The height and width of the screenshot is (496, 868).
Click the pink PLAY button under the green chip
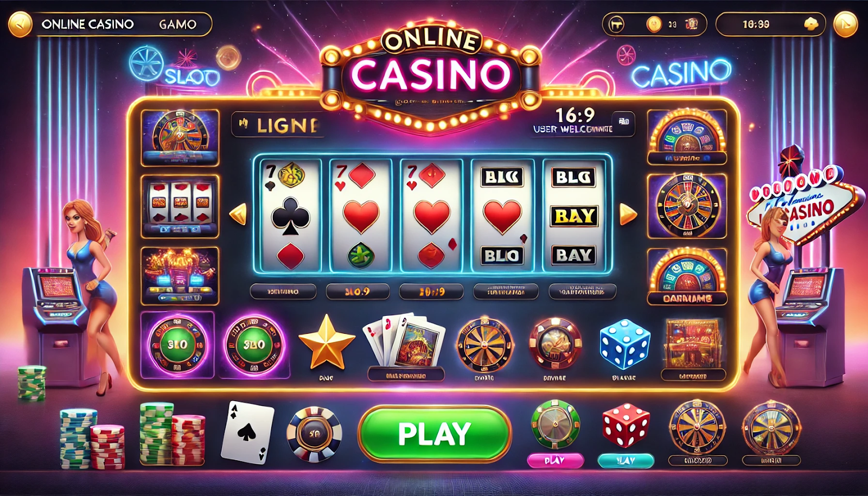point(555,460)
